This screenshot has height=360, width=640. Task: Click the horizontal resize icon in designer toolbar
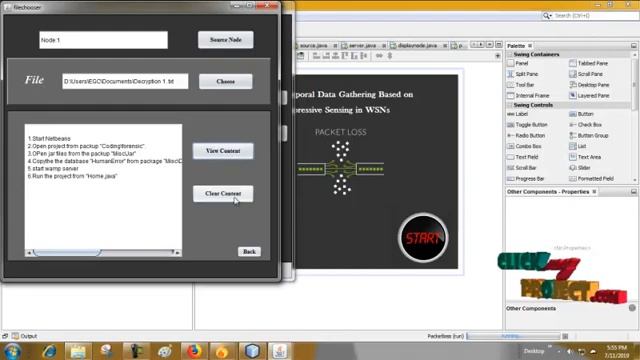[379, 56]
